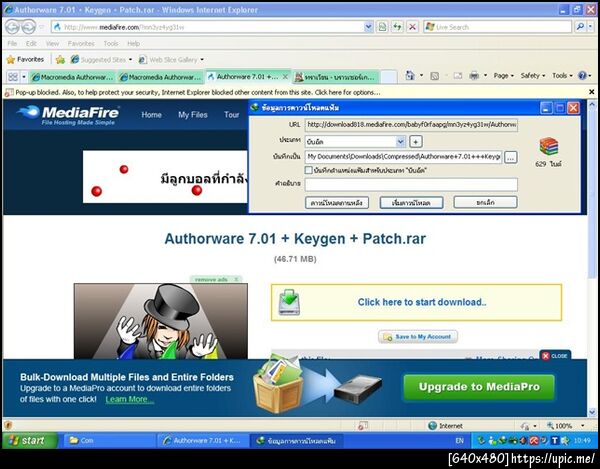Image resolution: width=600 pixels, height=469 pixels.
Task: Open the Page menu dropdown
Action: (x=503, y=76)
